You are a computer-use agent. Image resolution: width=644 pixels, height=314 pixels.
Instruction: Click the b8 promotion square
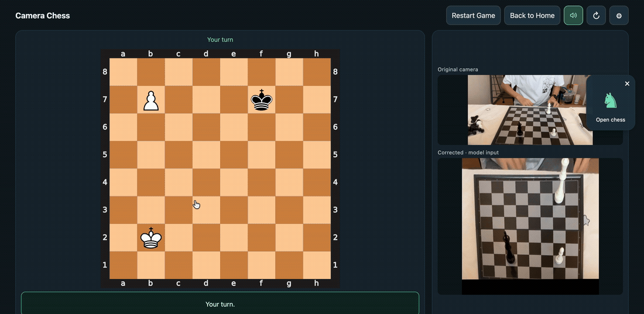[x=150, y=72]
